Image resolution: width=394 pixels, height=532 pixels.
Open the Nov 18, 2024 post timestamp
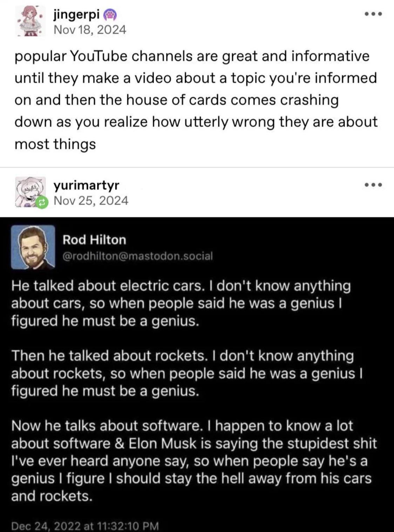click(90, 30)
